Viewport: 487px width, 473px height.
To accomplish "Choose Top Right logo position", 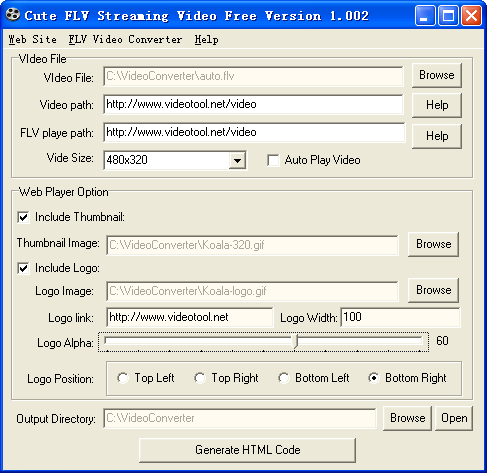I will click(200, 378).
